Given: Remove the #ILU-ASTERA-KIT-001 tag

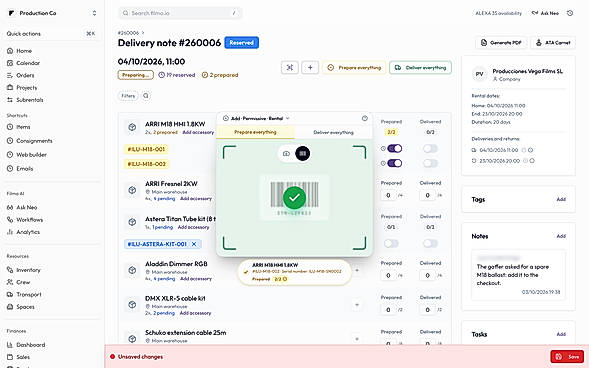Looking at the screenshot, I should (194, 244).
